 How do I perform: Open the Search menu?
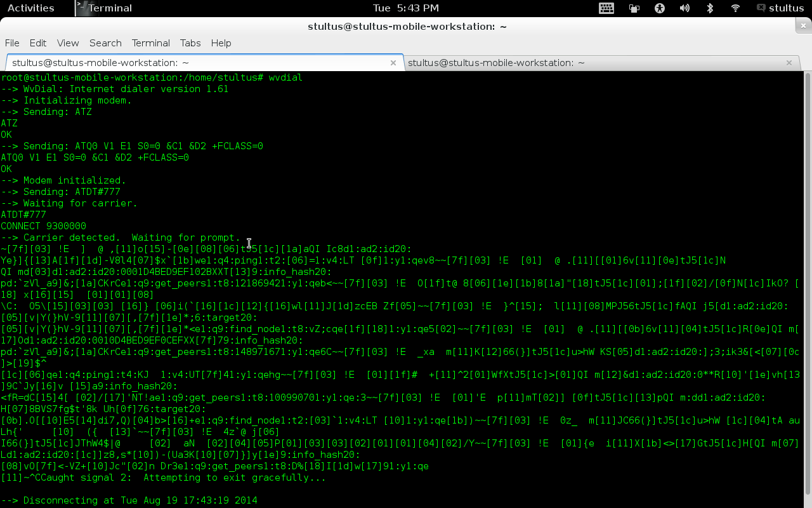point(105,43)
